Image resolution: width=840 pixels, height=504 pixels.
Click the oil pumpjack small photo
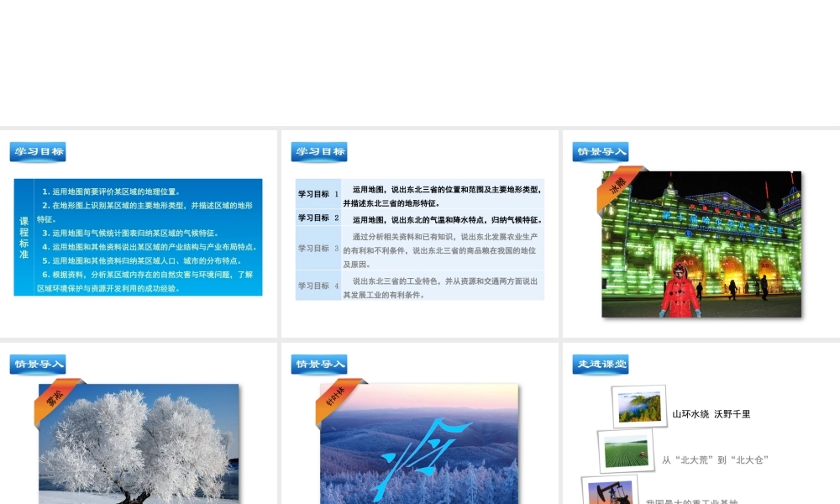point(611,491)
